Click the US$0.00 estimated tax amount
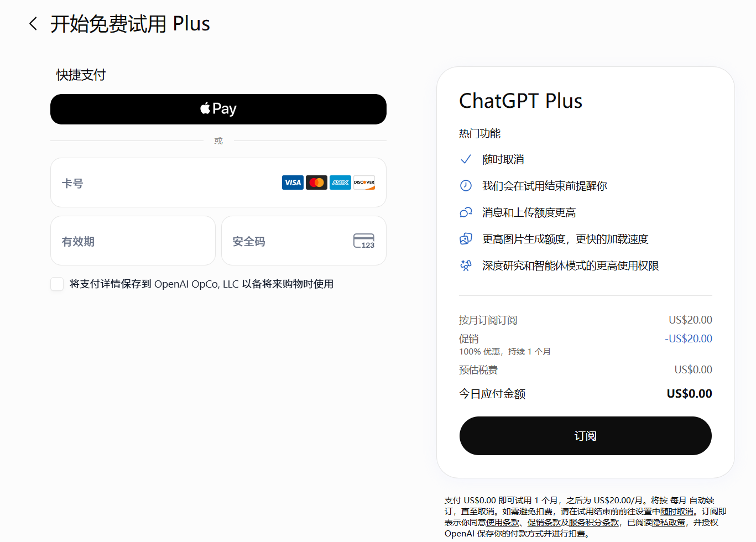 (694, 369)
